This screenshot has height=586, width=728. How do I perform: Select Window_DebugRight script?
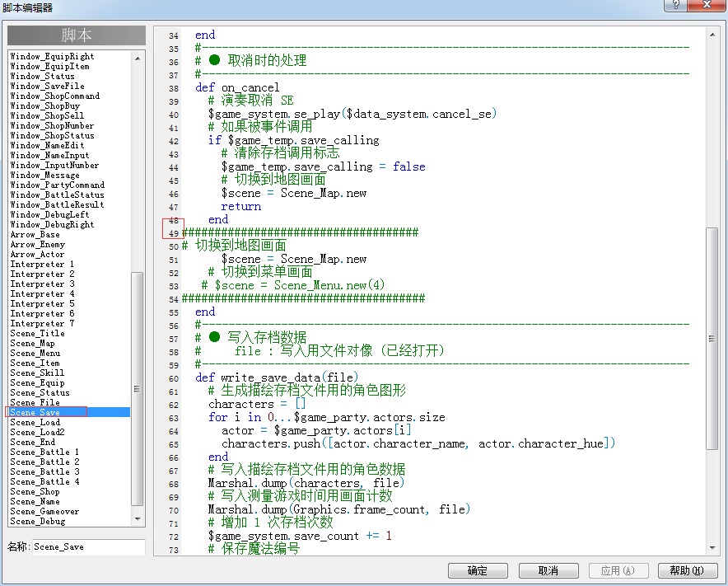[x=52, y=224]
